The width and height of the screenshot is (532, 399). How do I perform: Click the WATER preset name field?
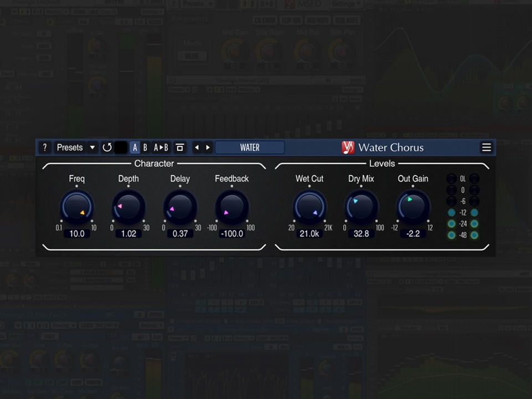tap(250, 147)
